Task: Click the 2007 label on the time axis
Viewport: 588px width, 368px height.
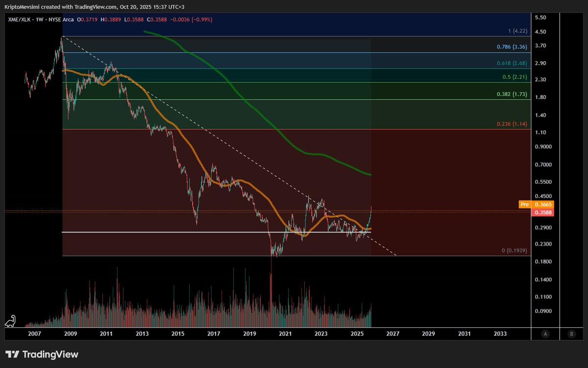Action: 34,334
